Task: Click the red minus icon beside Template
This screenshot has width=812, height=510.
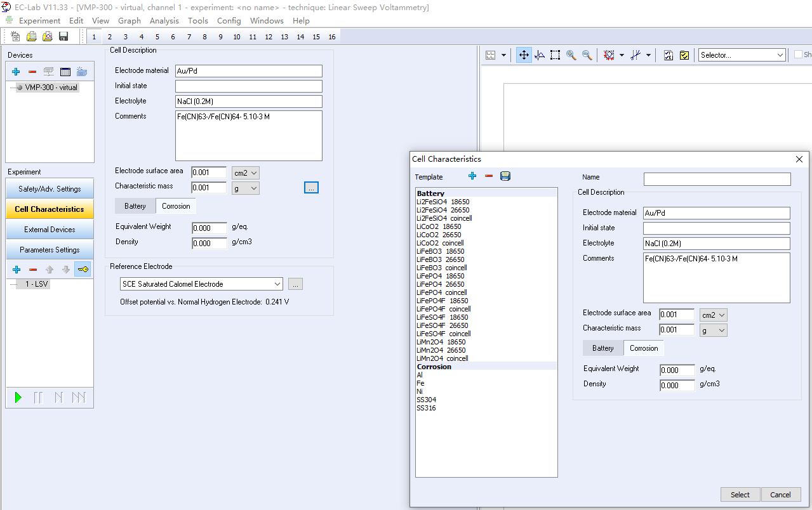Action: (489, 176)
